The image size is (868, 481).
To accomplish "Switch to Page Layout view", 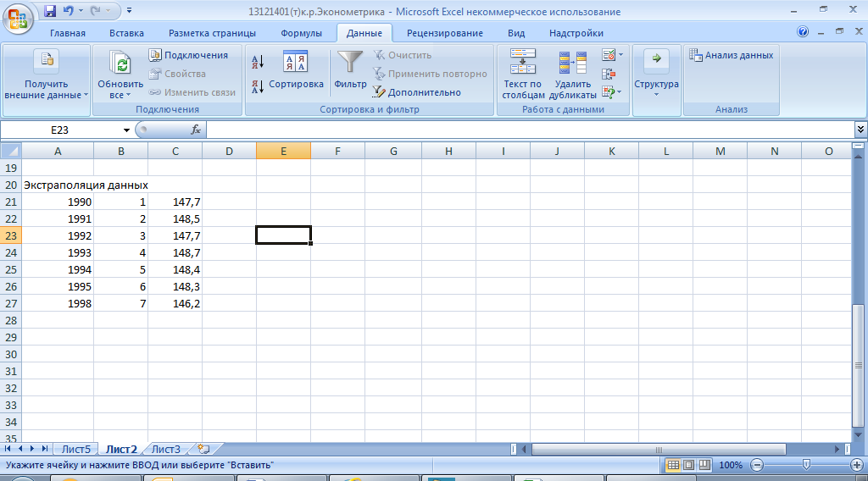I will [x=688, y=466].
